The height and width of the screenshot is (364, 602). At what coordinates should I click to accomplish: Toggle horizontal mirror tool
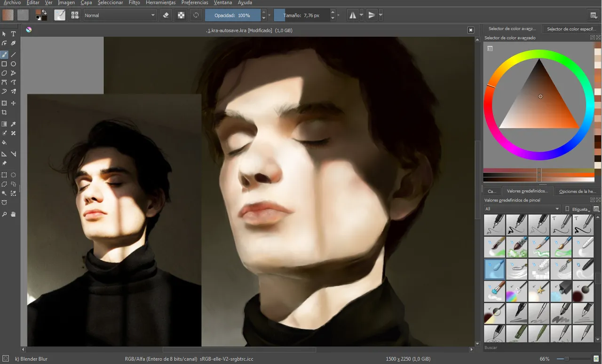353,15
